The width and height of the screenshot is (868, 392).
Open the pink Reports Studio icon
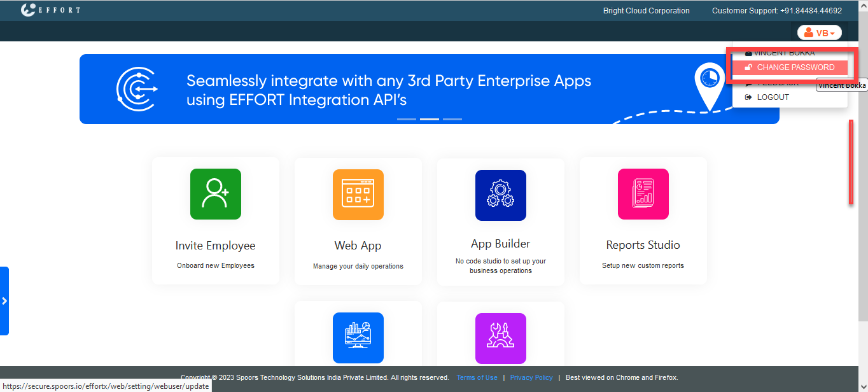[x=643, y=194]
